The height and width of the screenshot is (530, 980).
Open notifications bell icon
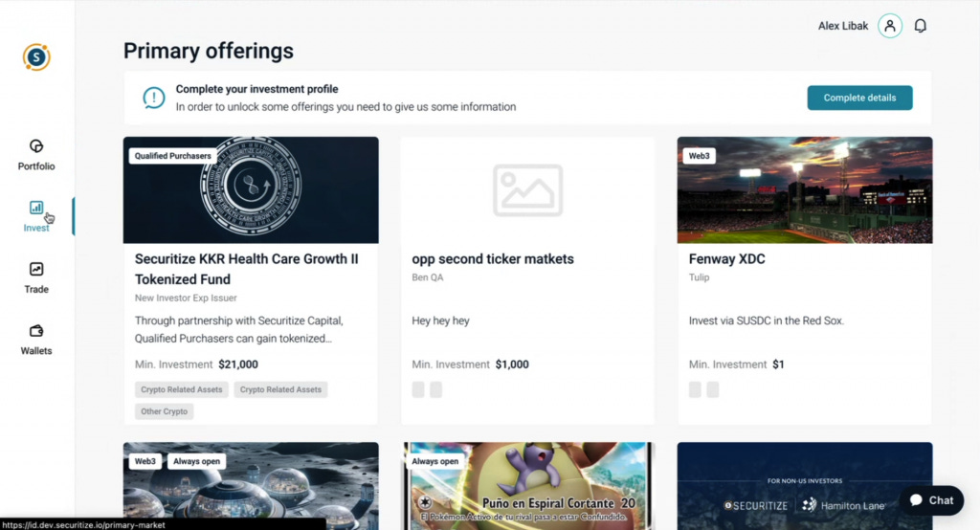[920, 26]
